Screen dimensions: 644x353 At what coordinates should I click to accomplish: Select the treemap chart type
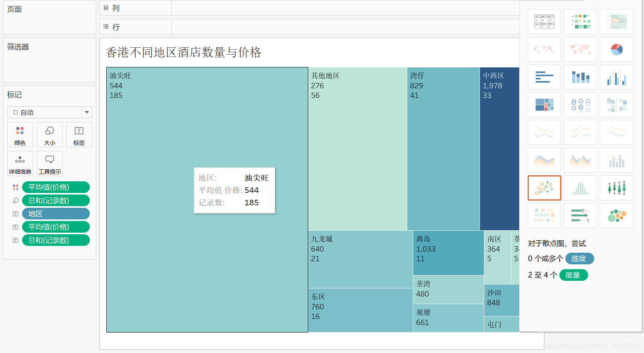544,105
